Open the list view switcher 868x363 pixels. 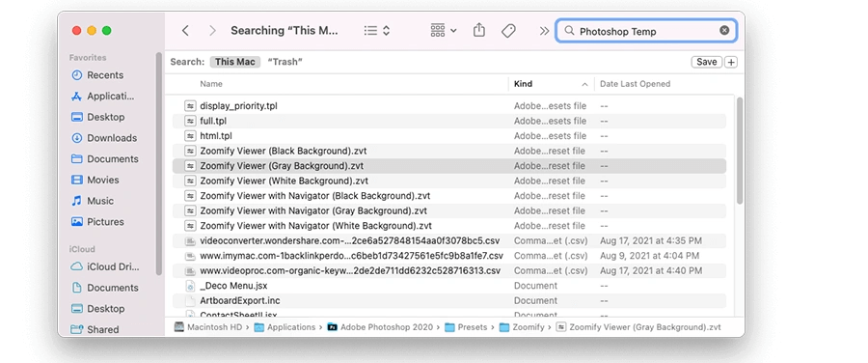coord(377,31)
